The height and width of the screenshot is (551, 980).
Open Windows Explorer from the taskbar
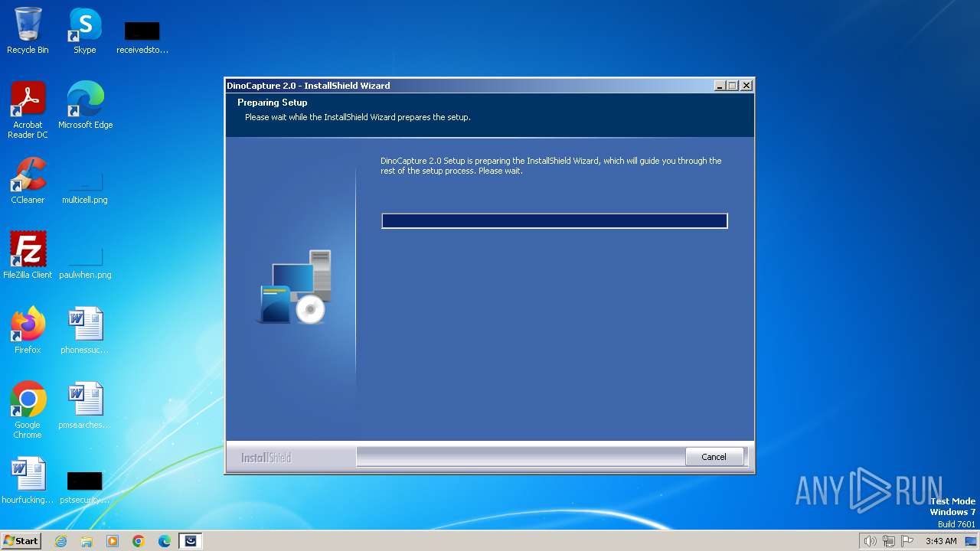tap(87, 541)
